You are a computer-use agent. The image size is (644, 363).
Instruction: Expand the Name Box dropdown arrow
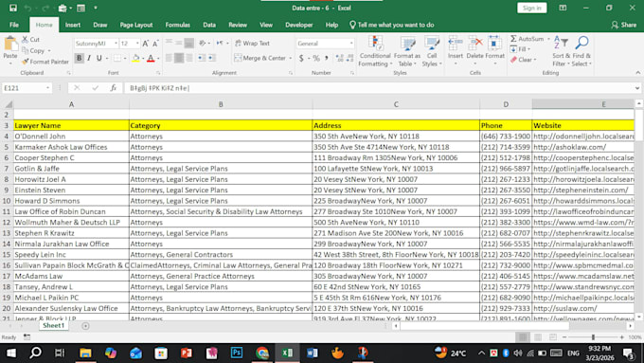click(x=47, y=88)
